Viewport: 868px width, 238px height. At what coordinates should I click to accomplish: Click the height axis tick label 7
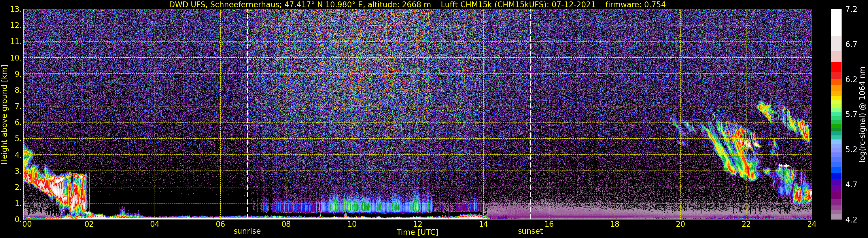(18, 107)
